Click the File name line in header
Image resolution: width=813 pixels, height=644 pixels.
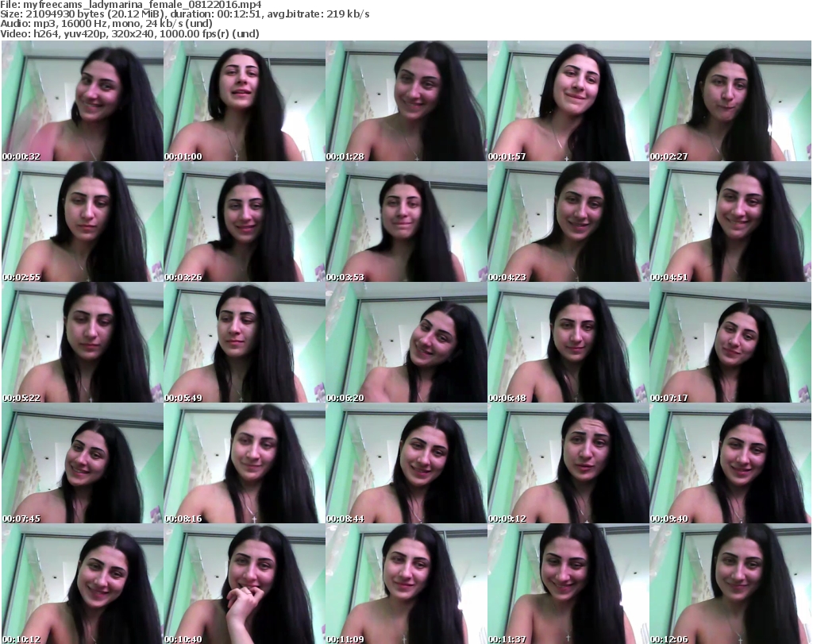(131, 5)
